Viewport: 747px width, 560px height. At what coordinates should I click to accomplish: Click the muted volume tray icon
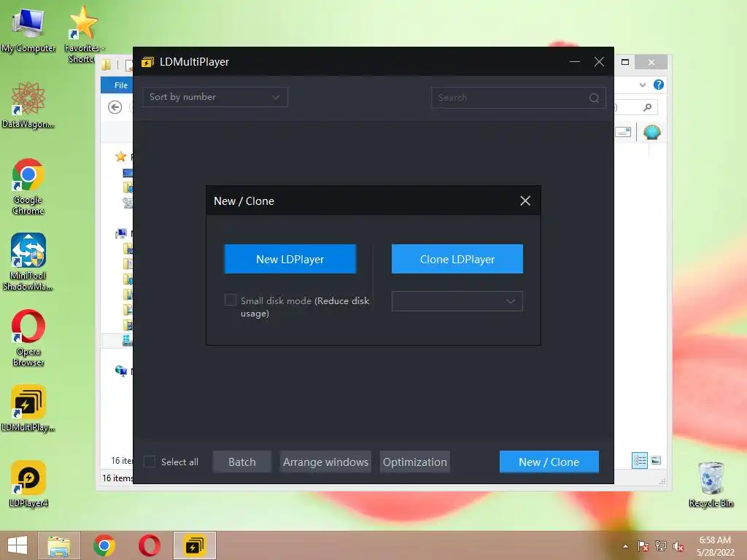point(678,546)
